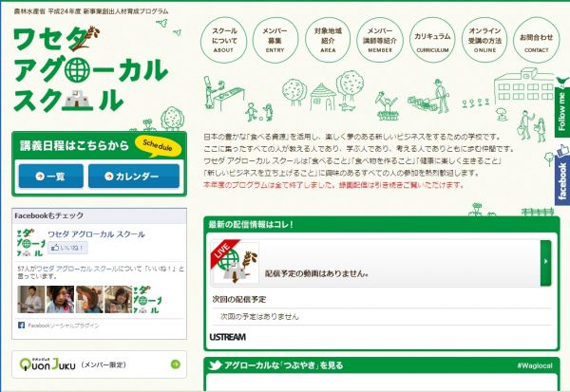The height and width of the screenshot is (392, 570).
Task: Open the スクールについて ABOUT circle menu
Action: 223,40
